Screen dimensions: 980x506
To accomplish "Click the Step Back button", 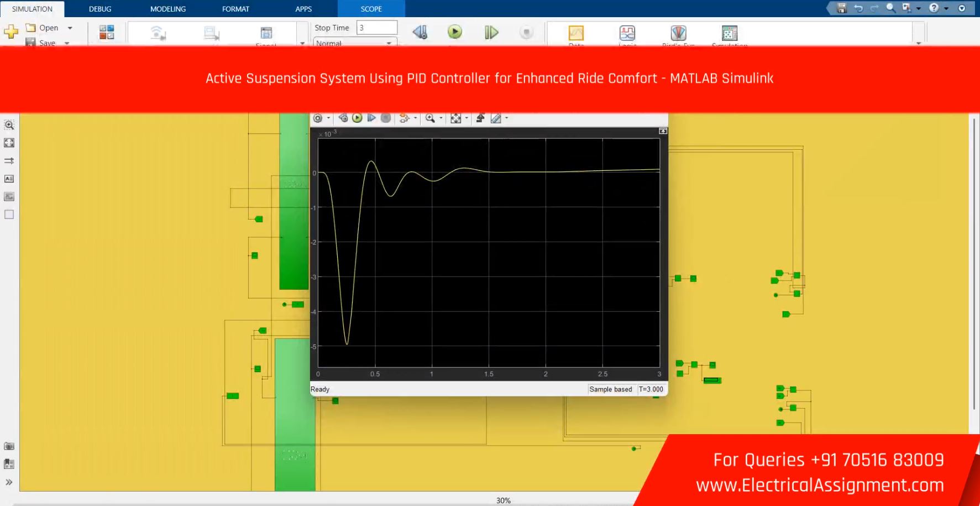I will [x=420, y=32].
